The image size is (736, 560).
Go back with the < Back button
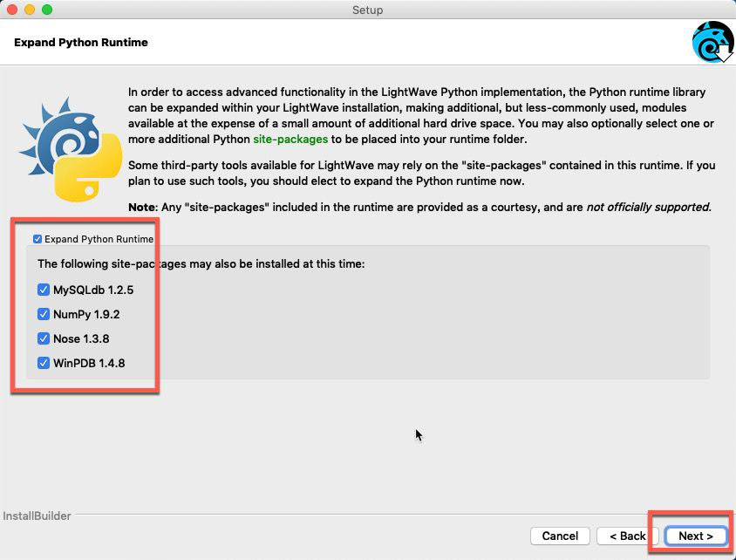(628, 536)
